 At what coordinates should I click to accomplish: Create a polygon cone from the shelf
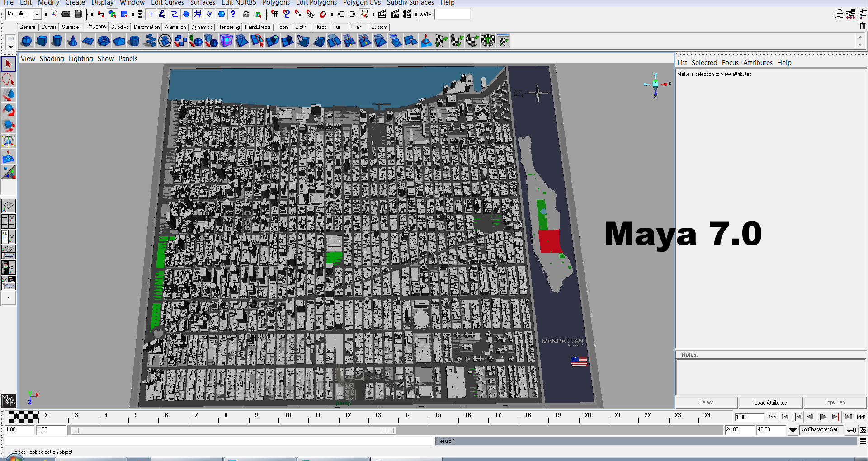(72, 41)
